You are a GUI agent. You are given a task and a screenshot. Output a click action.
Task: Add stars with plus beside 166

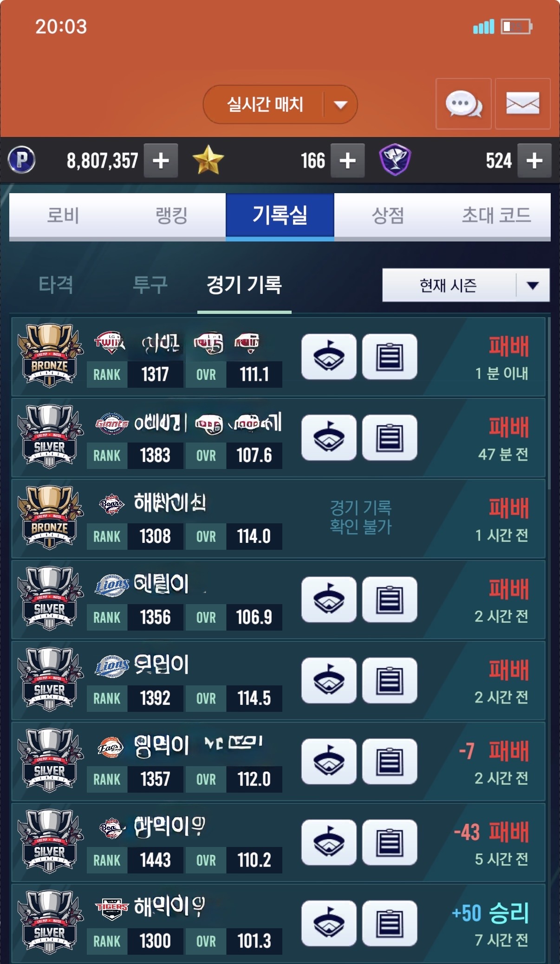point(347,161)
